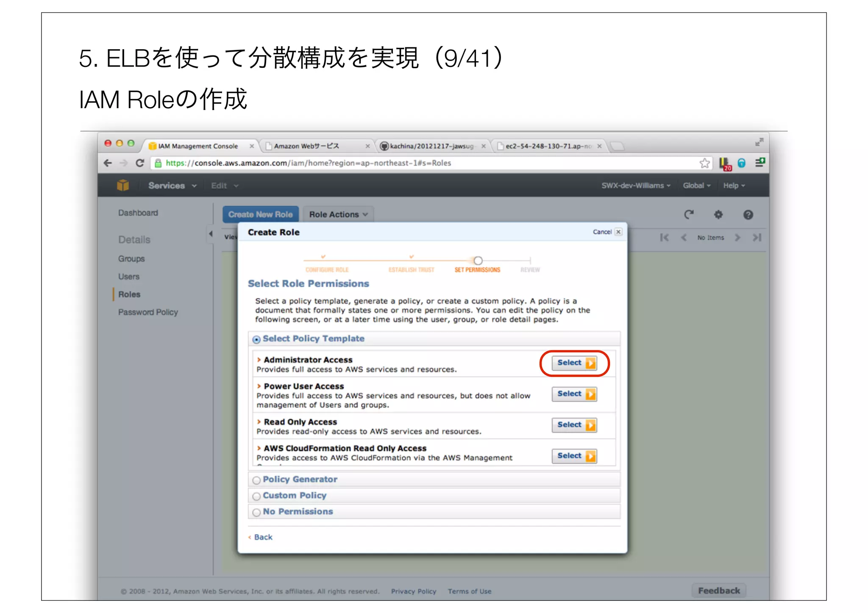Image resolution: width=868 pixels, height=613 pixels.
Task: Open the Edit dropdown in the AWS bar
Action: (x=225, y=186)
